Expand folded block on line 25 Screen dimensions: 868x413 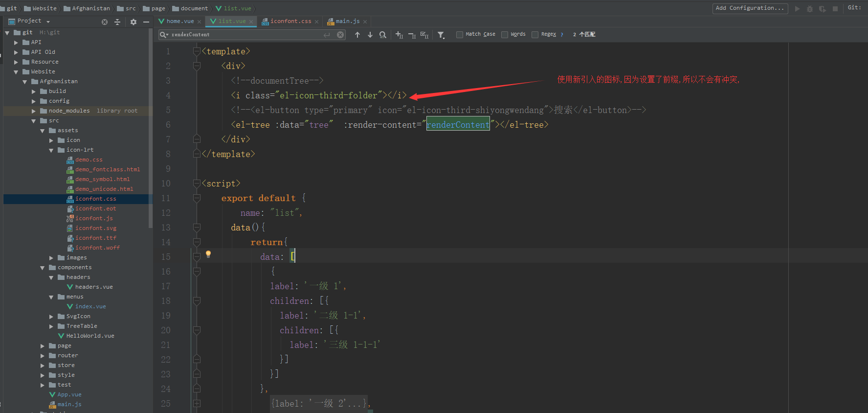(x=197, y=404)
